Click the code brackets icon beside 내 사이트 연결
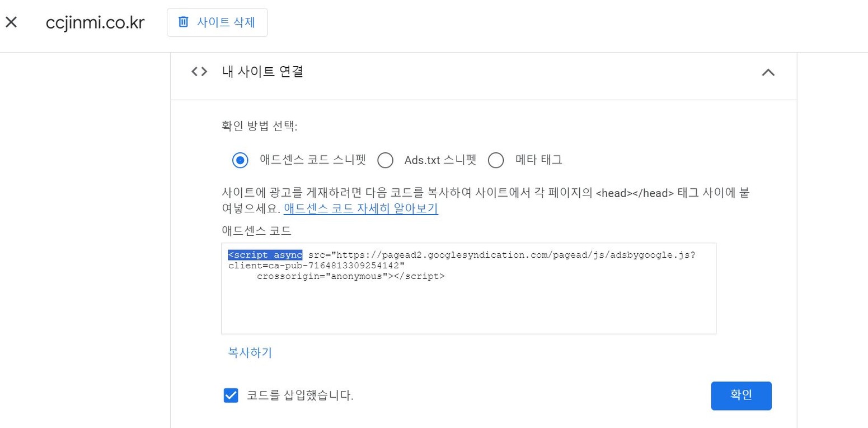 pos(198,72)
